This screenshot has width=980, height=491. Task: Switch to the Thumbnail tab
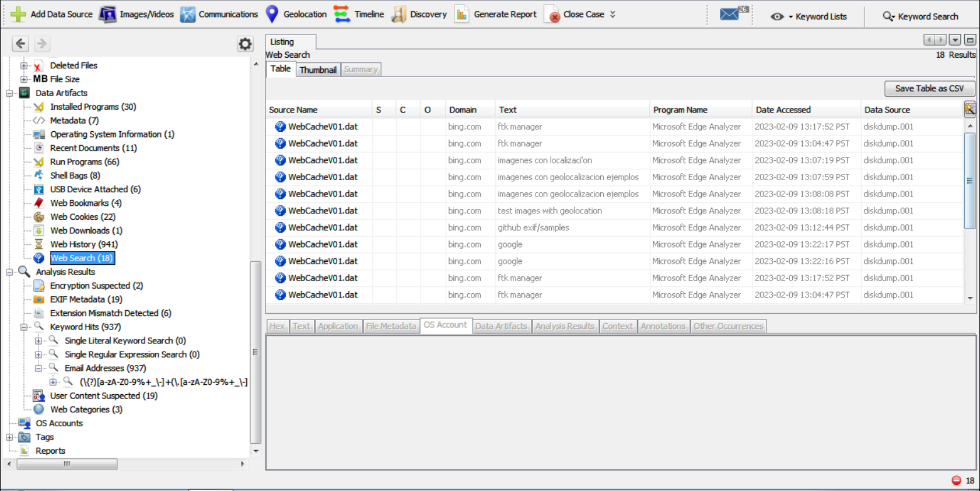318,69
